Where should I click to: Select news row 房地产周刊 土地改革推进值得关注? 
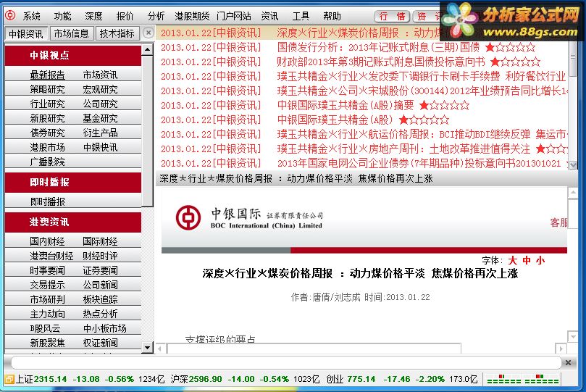coord(361,149)
